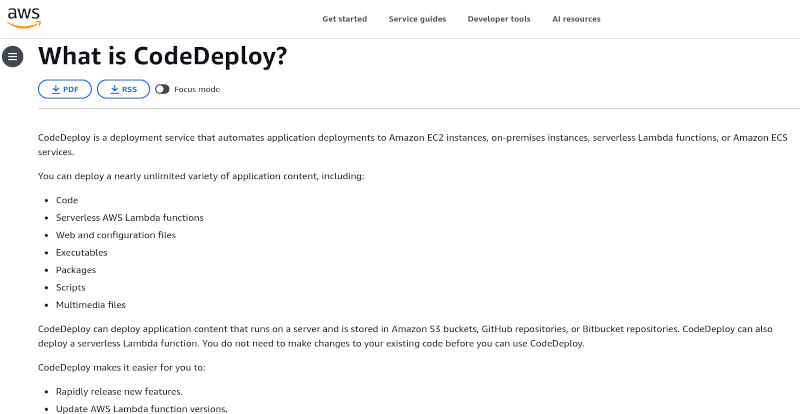Click paragraph starting 'CodeDeploy can deploy application content'

pyautogui.click(x=406, y=336)
